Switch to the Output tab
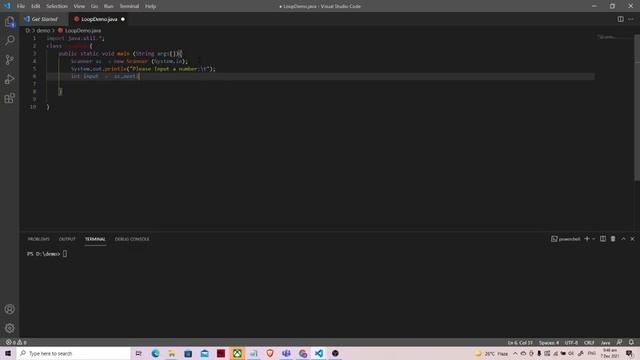Viewport: 640px width, 360px height. [x=67, y=239]
